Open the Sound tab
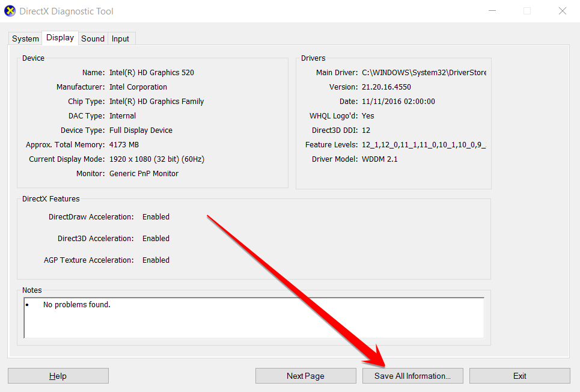 click(93, 38)
